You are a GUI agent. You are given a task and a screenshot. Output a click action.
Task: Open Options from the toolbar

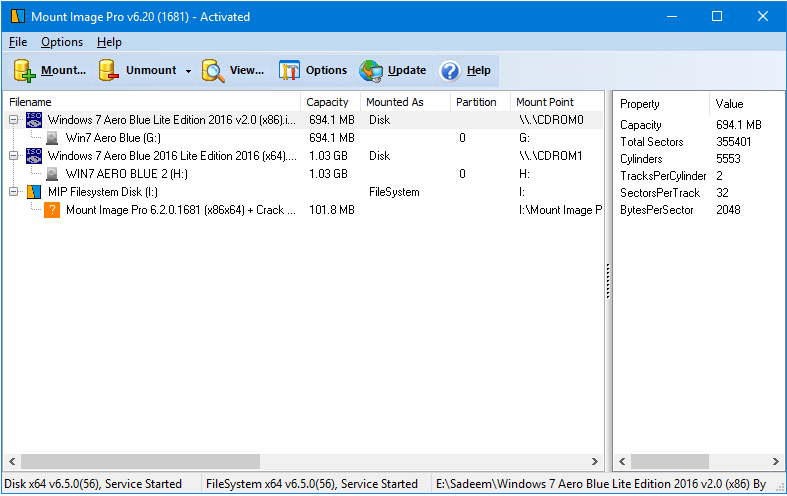pos(313,70)
